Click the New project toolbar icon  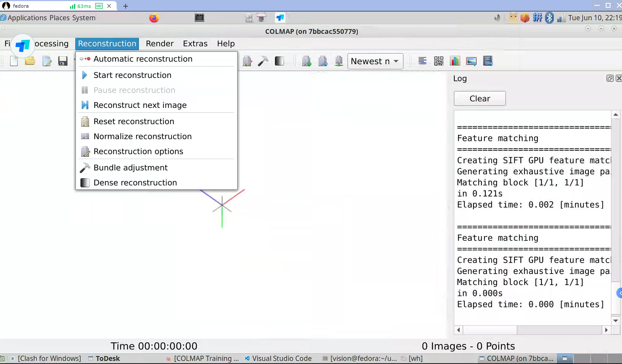pos(14,61)
